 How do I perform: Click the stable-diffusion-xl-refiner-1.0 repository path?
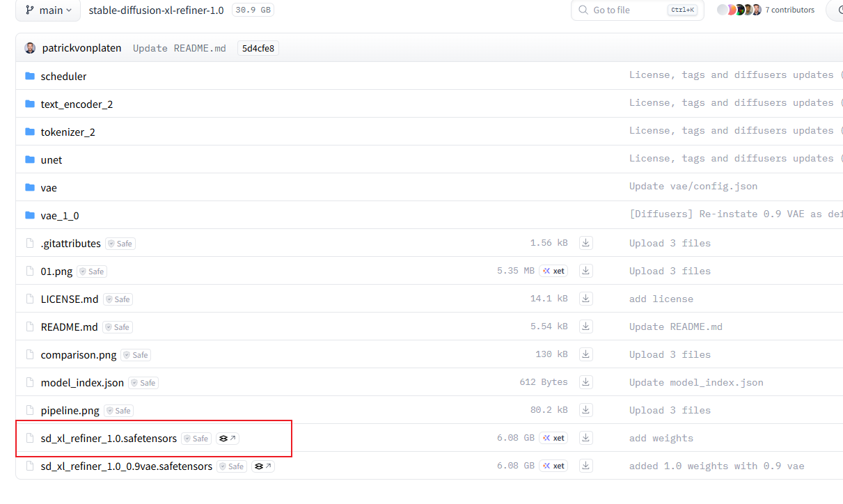point(156,10)
